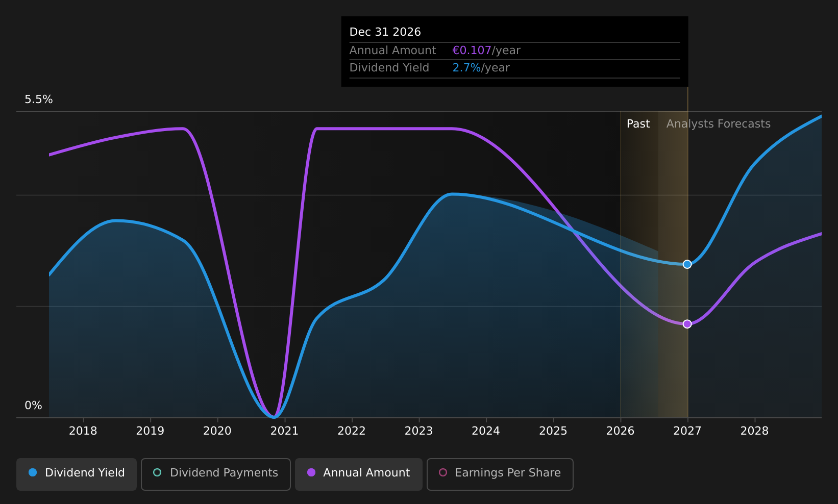The width and height of the screenshot is (838, 504).
Task: Click the 2028 x-axis label
Action: (754, 431)
